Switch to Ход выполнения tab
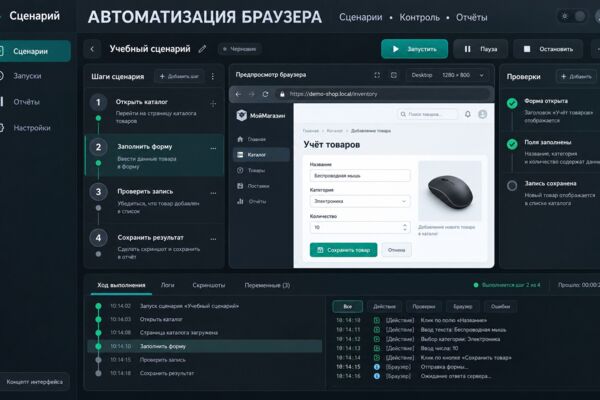Screen dimensions: 600x400 point(121,285)
